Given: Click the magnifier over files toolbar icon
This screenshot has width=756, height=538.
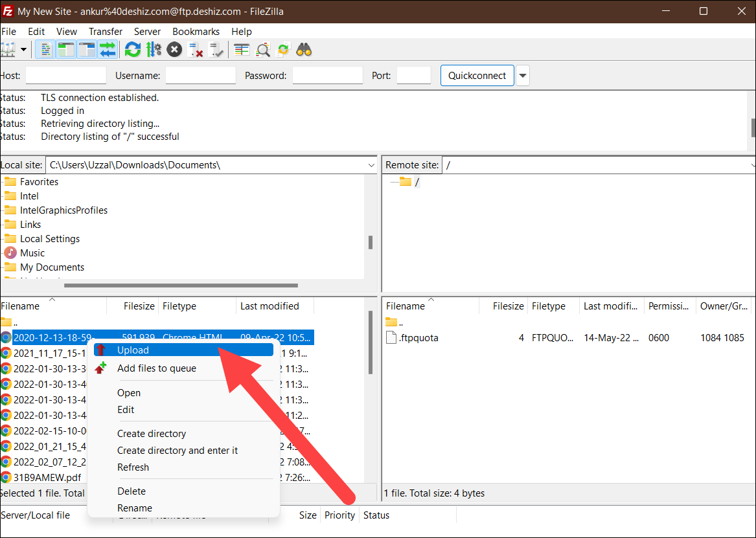Looking at the screenshot, I should pyautogui.click(x=263, y=50).
